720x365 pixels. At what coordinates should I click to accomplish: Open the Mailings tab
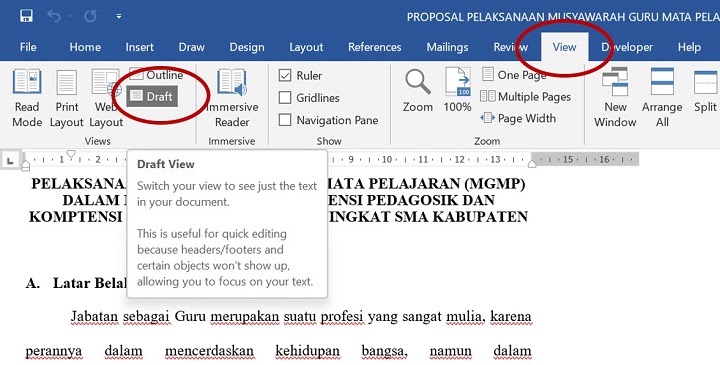click(x=447, y=47)
